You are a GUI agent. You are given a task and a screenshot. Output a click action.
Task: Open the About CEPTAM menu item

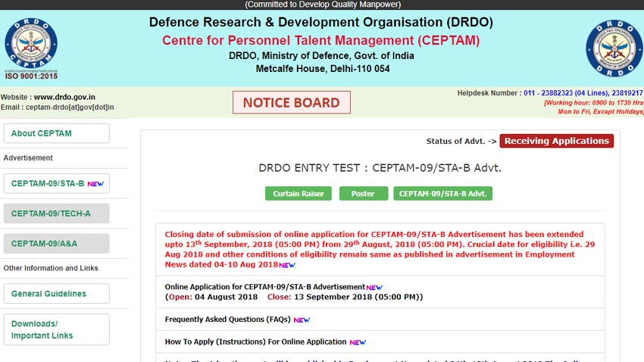pos(57,133)
